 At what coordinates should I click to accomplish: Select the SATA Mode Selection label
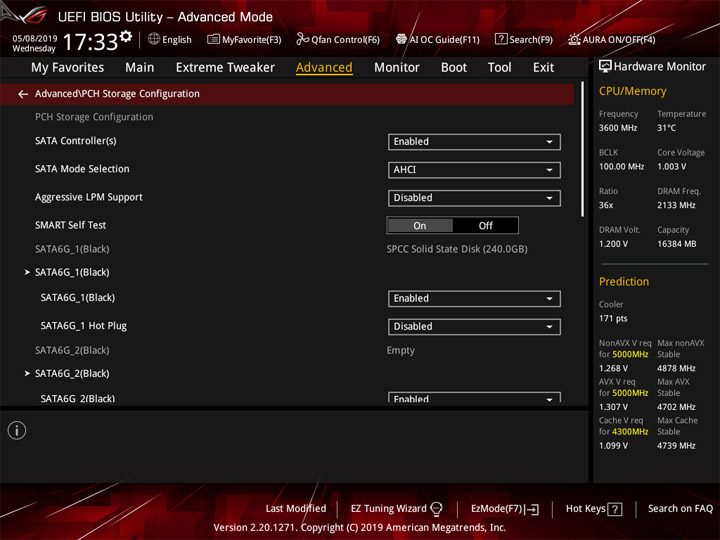(x=82, y=169)
